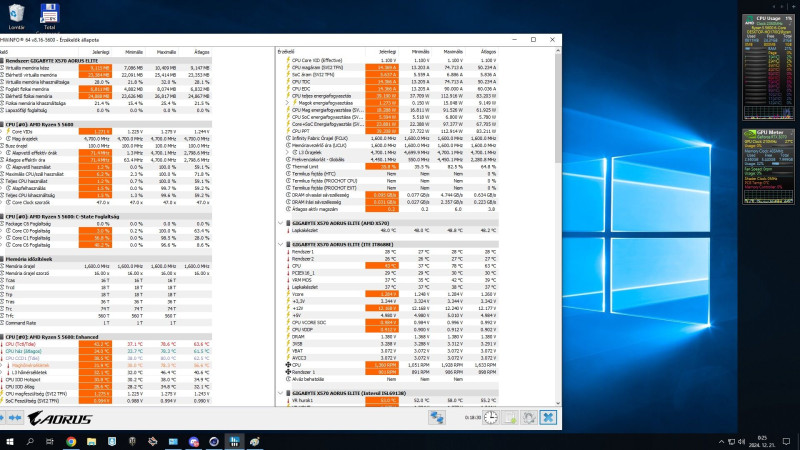Screen dimensions: 800x450
Task: Select the CPU TDC sensor row
Action: [388, 82]
